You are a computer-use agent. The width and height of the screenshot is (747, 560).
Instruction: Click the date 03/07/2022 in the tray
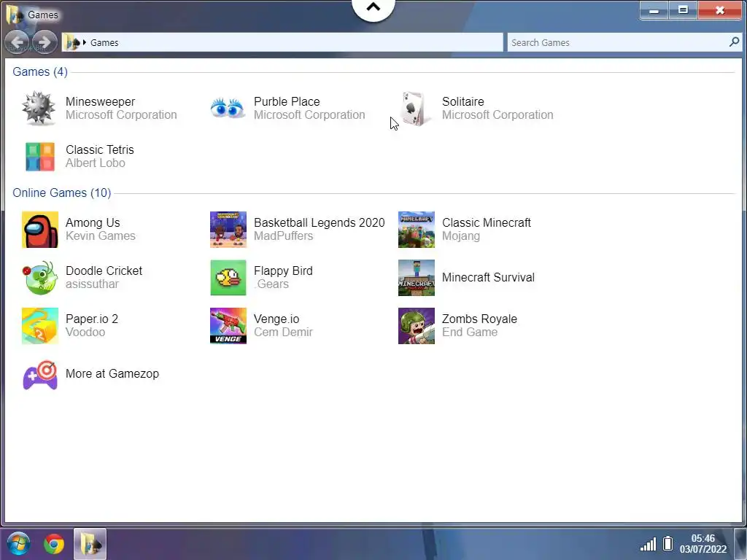tap(703, 550)
